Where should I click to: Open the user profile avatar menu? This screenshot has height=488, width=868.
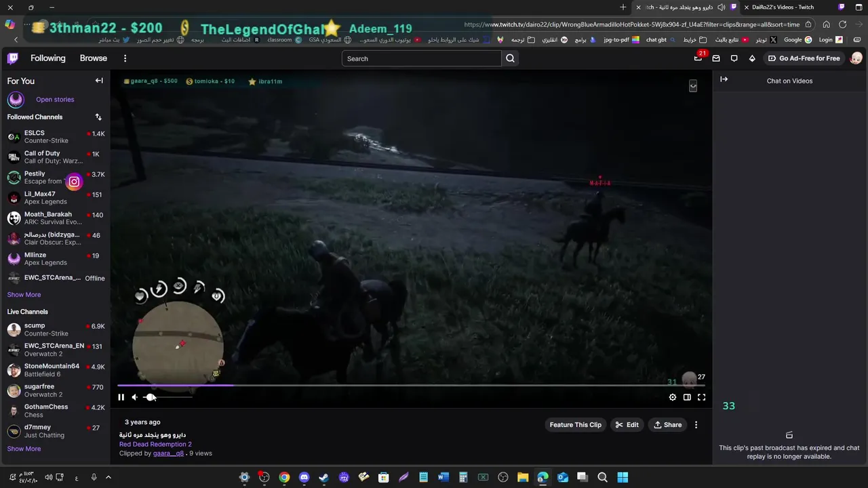(856, 58)
